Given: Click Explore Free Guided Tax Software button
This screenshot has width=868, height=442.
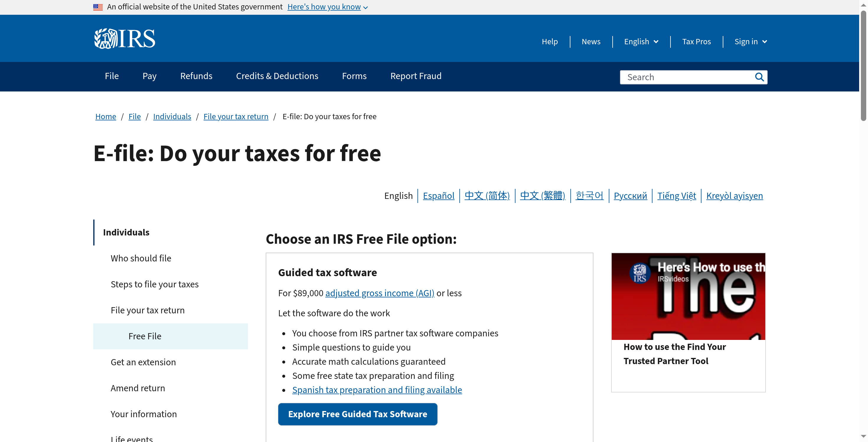Looking at the screenshot, I should coord(357,414).
